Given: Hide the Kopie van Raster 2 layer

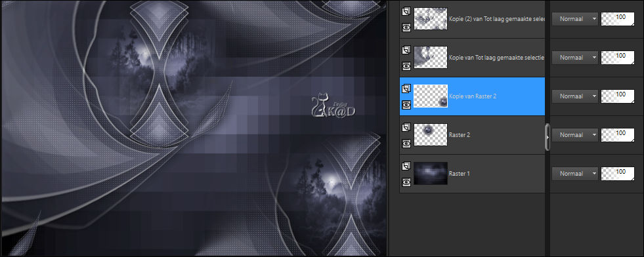Looking at the screenshot, I should click(x=406, y=105).
